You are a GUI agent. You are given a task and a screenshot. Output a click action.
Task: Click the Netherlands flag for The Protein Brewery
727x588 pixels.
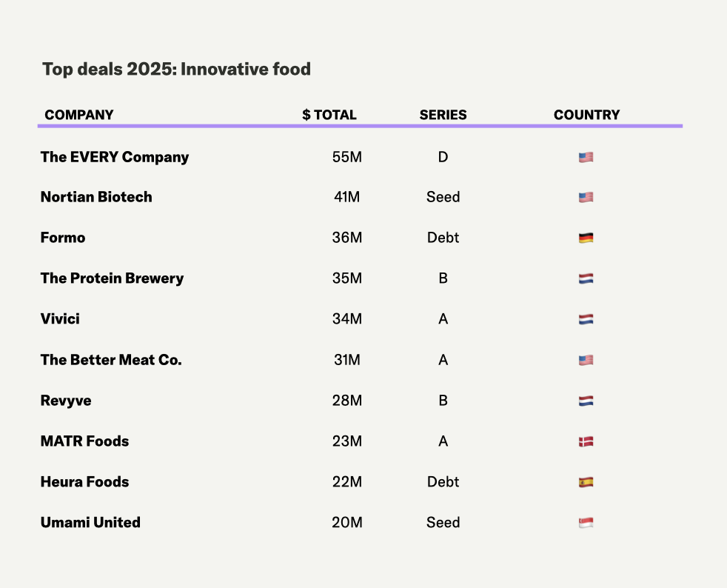[586, 279]
